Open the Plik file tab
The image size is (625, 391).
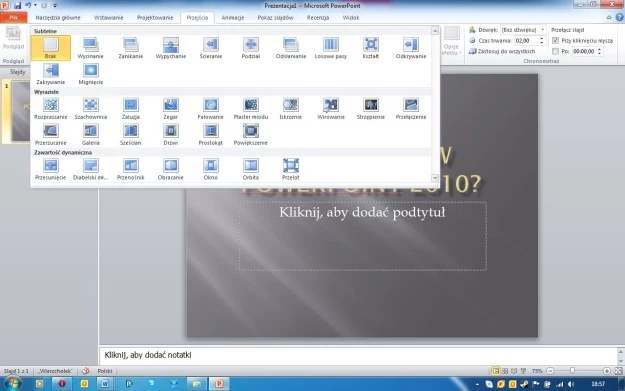14,18
